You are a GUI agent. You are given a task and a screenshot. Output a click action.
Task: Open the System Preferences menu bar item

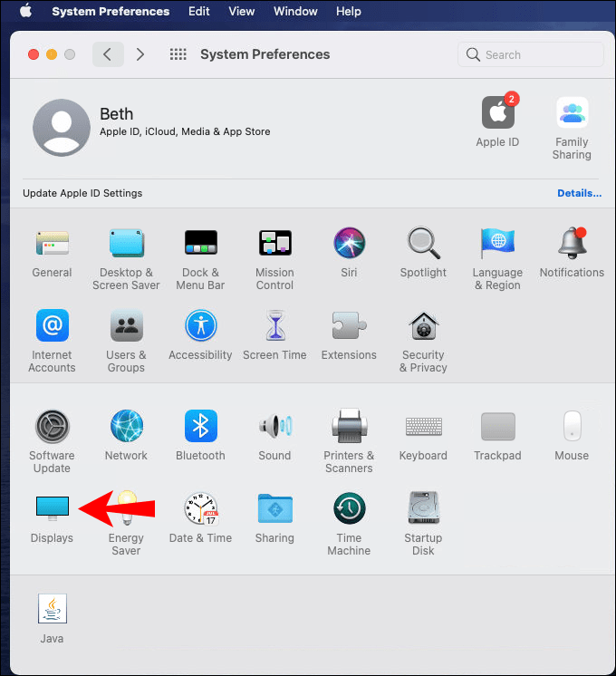point(111,11)
